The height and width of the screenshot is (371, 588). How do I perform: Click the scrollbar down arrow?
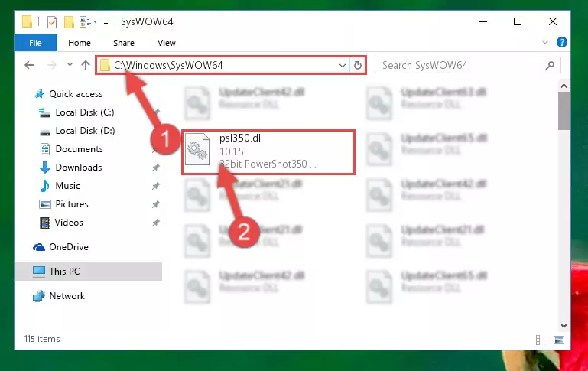(564, 326)
